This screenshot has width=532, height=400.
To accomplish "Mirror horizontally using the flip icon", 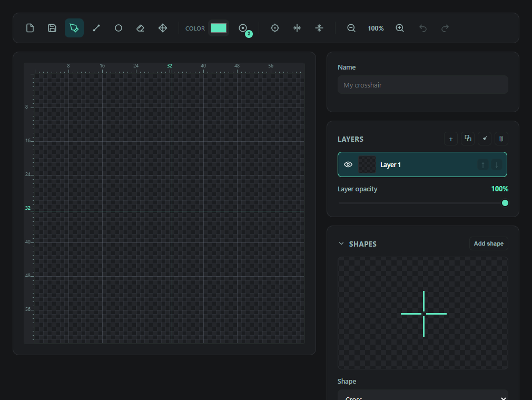I will point(297,28).
